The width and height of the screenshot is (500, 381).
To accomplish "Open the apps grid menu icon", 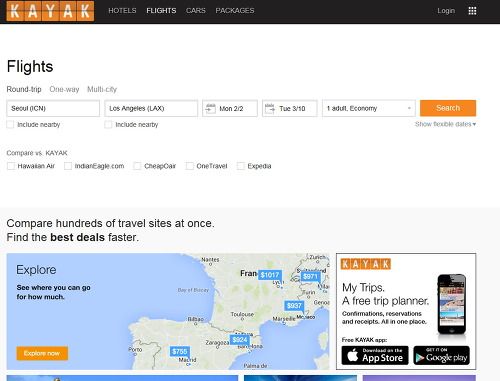I will tap(472, 11).
